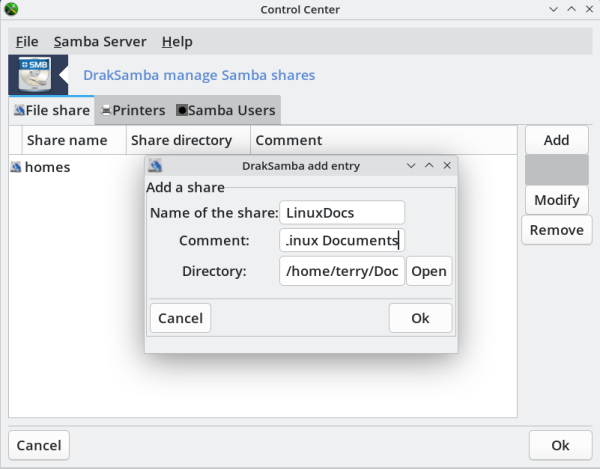
Task: Open the File menu
Action: pyautogui.click(x=27, y=41)
